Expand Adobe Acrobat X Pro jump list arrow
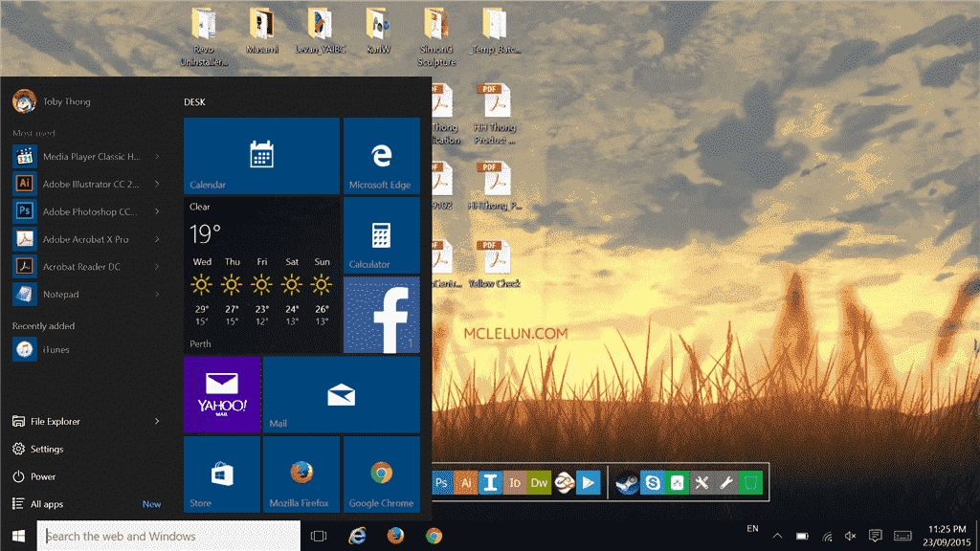 coord(157,239)
